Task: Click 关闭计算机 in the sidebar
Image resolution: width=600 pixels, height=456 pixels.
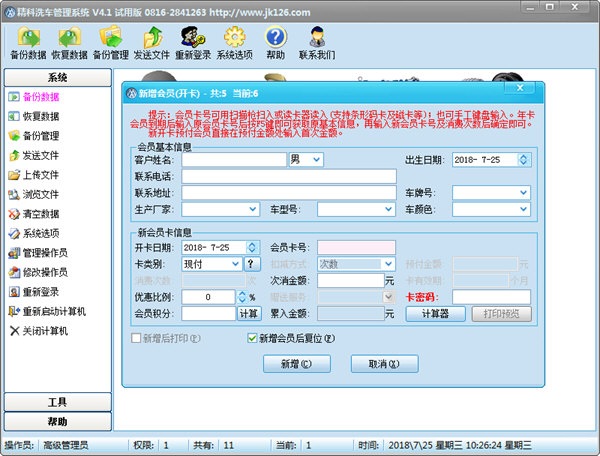Action: point(38,331)
